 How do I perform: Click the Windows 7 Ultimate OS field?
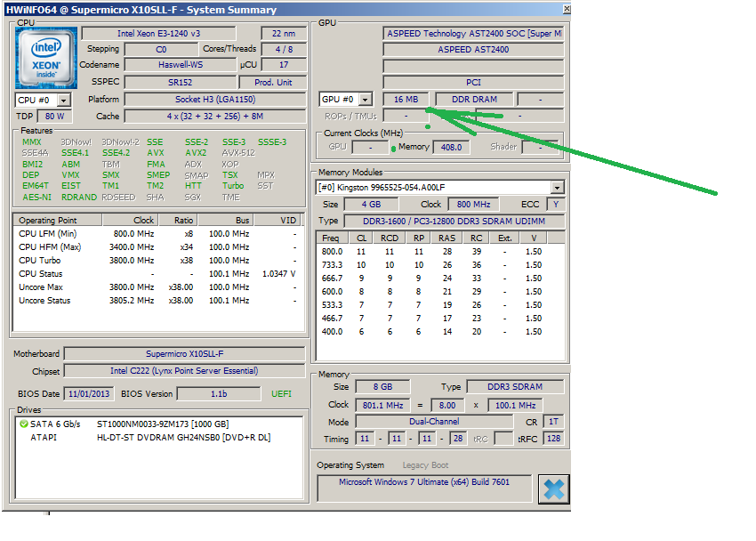(x=424, y=488)
